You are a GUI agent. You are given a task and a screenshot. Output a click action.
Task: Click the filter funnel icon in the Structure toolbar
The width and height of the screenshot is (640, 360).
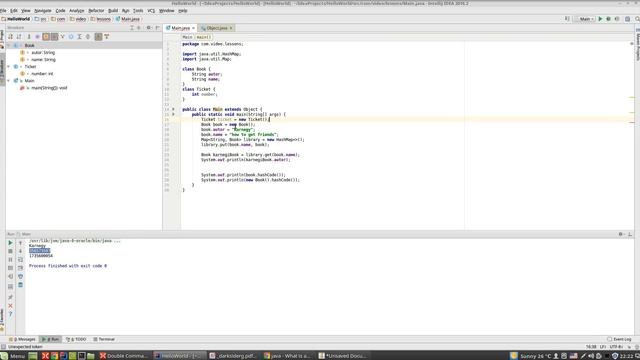click(107, 37)
